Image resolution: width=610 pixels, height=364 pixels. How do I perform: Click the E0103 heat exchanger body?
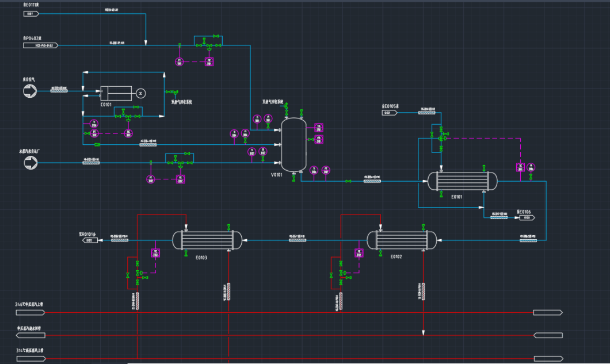point(208,240)
